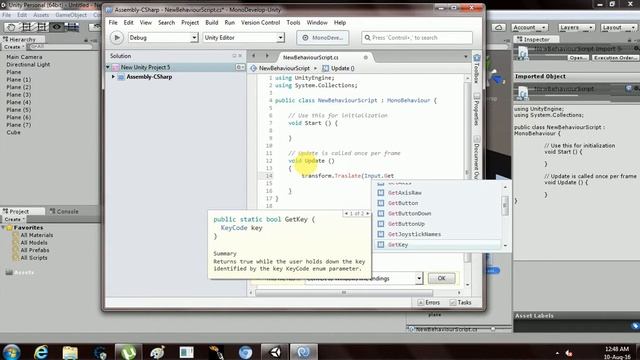Navigate back with the left arrow
Screen dimensions: 640x360
(253, 56)
